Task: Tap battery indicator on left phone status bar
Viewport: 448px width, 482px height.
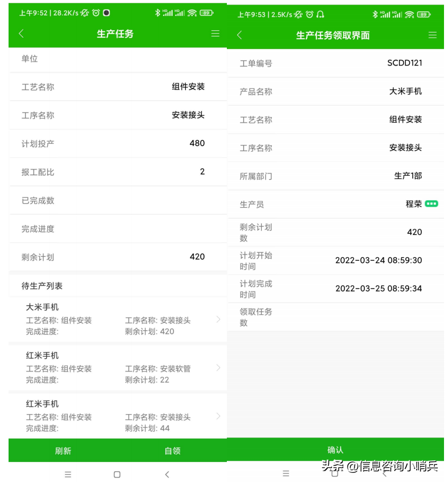Action: click(x=206, y=13)
